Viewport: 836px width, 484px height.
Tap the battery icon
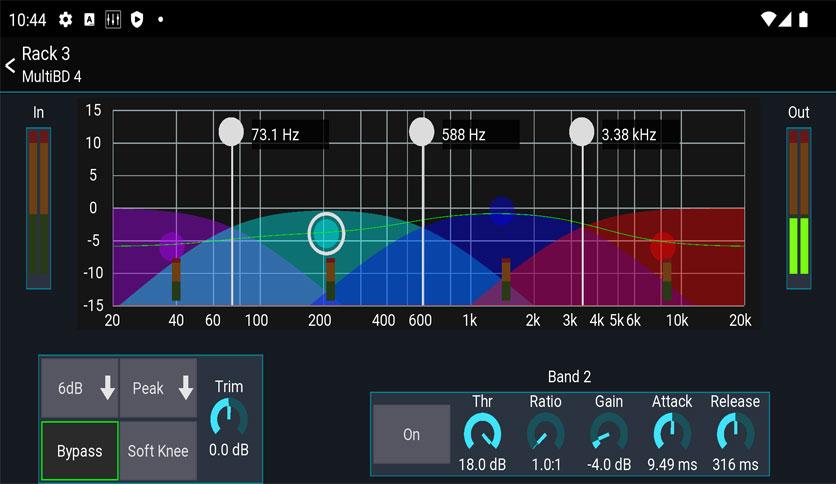click(x=803, y=20)
